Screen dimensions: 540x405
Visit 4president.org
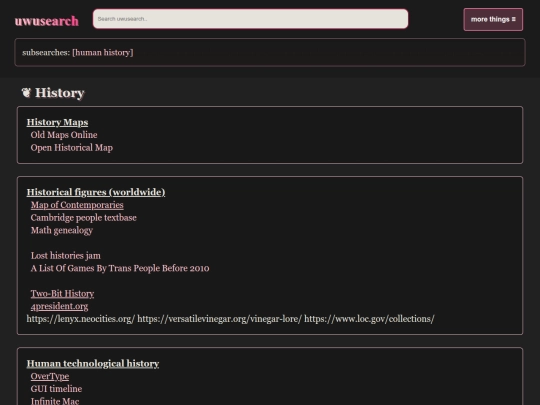click(59, 306)
